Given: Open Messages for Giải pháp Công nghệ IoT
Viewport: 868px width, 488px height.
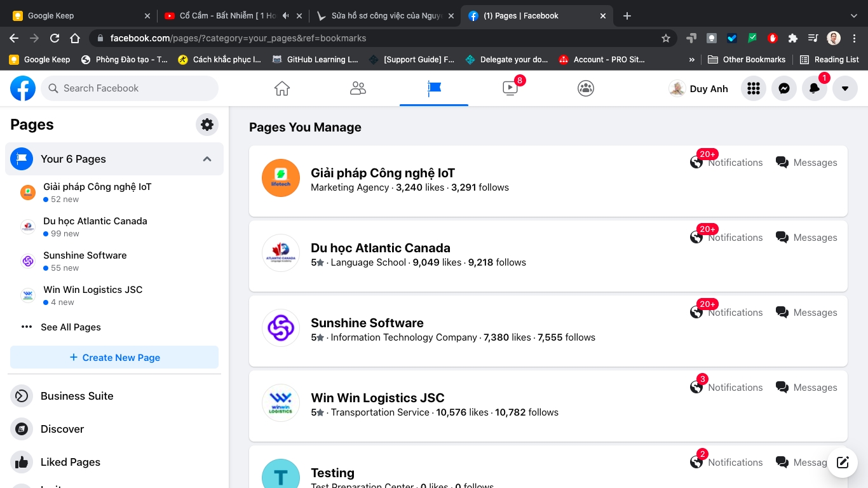Looking at the screenshot, I should pos(806,163).
